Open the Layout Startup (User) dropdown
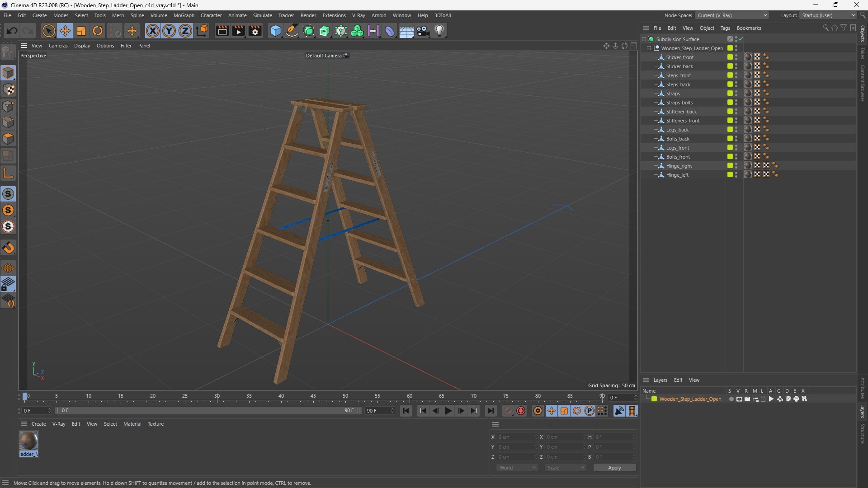 [x=828, y=15]
